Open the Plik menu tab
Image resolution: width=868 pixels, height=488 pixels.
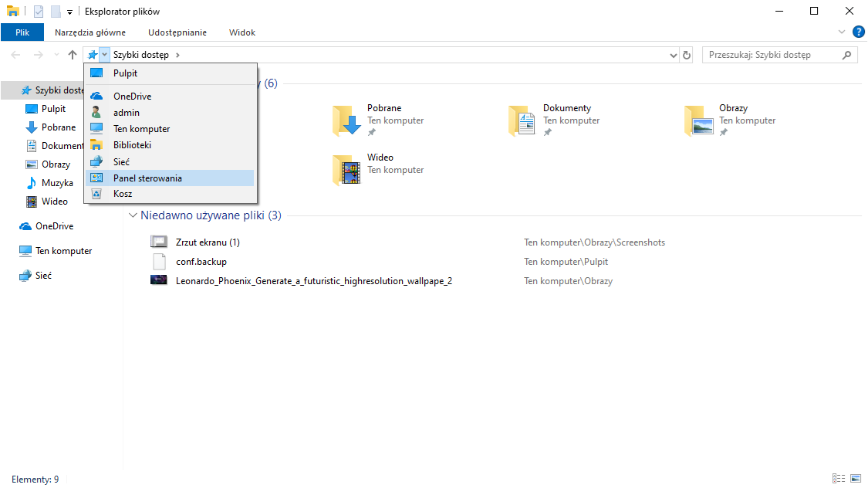point(22,32)
